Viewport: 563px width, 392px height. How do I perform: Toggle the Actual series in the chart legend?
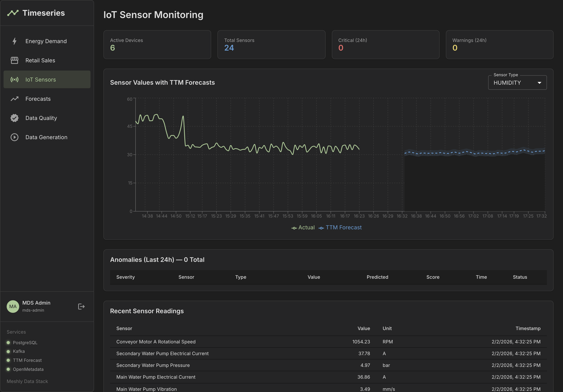304,227
